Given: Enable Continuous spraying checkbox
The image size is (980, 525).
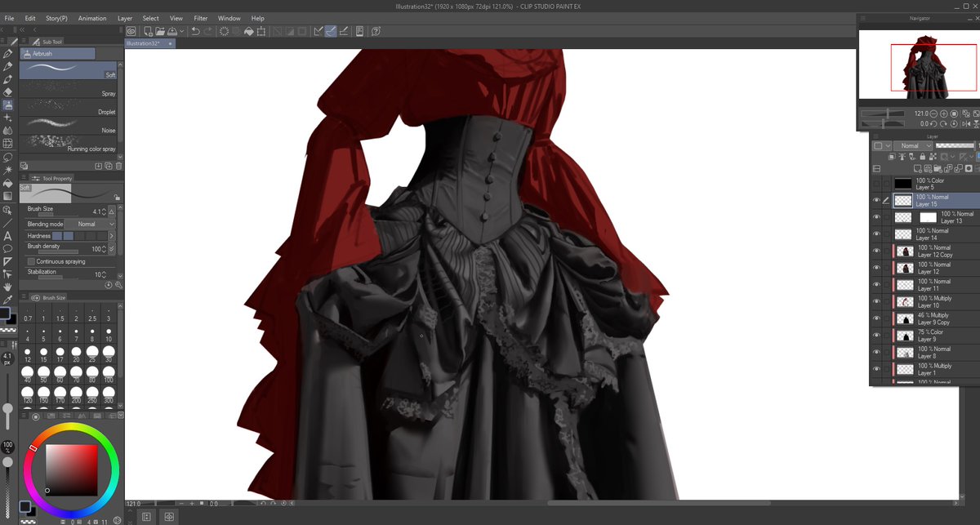Looking at the screenshot, I should (x=31, y=261).
